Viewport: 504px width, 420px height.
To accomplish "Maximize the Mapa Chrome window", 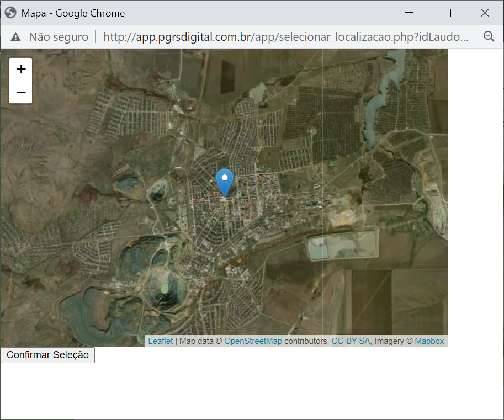I will 447,13.
